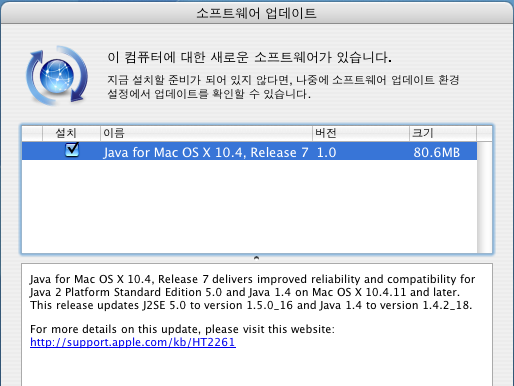The image size is (514, 386).
Task: Click the Software Update globe icon
Action: coord(57,75)
